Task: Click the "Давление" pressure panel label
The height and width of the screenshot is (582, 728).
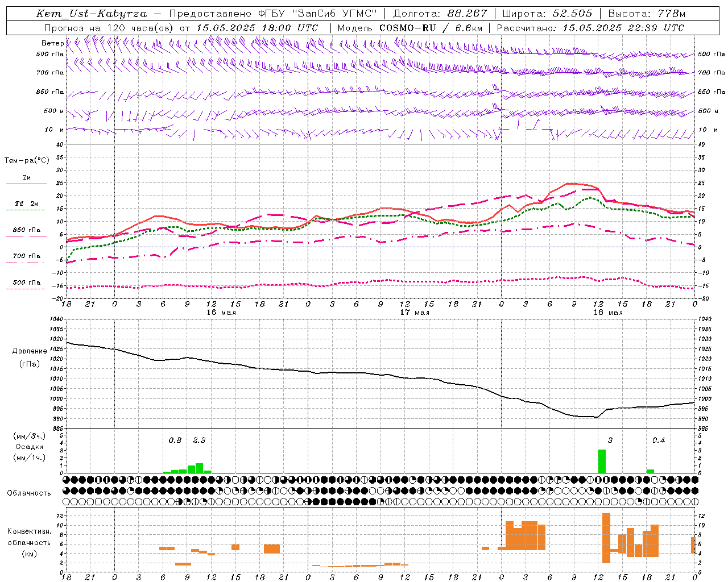Action: [x=30, y=351]
